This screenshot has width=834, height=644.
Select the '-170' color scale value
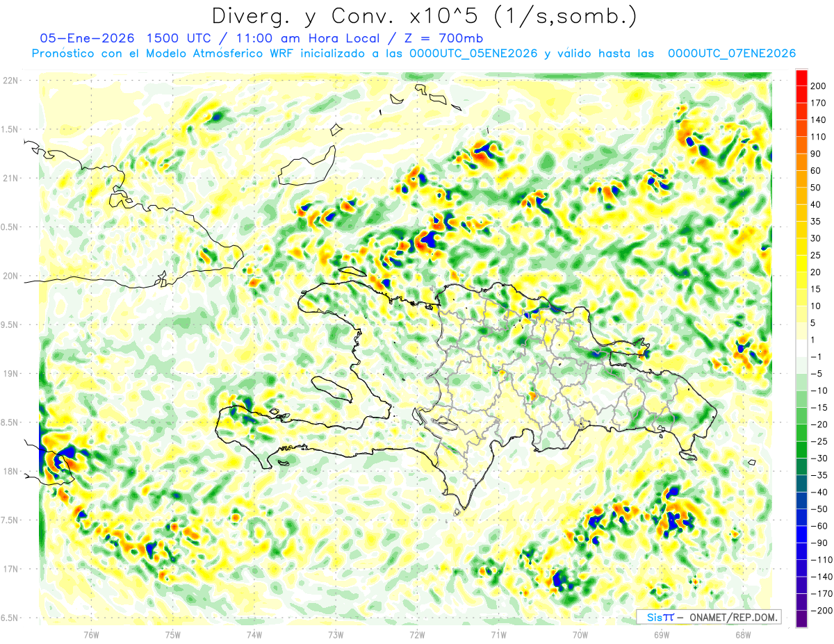[x=821, y=593]
